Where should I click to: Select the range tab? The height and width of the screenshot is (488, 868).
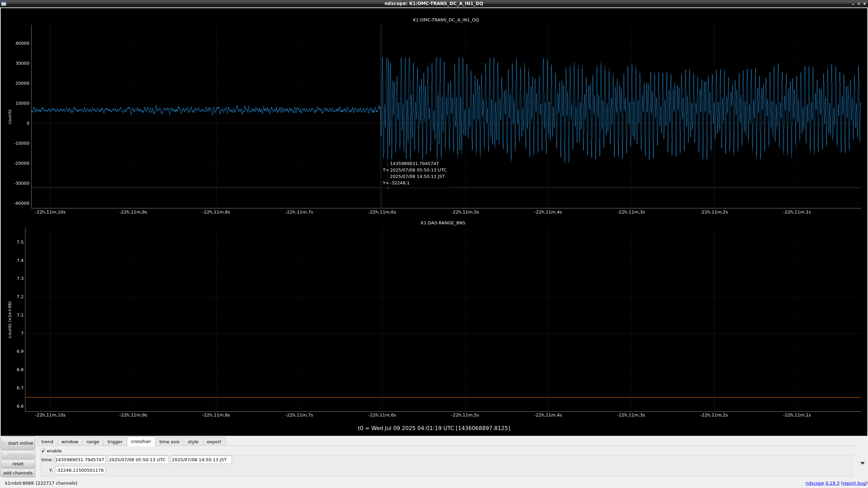[93, 442]
